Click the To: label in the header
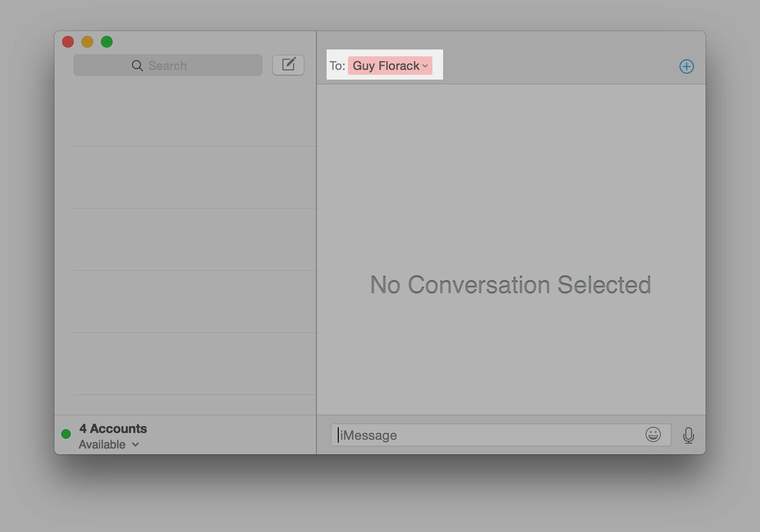This screenshot has width=760, height=532. point(337,66)
